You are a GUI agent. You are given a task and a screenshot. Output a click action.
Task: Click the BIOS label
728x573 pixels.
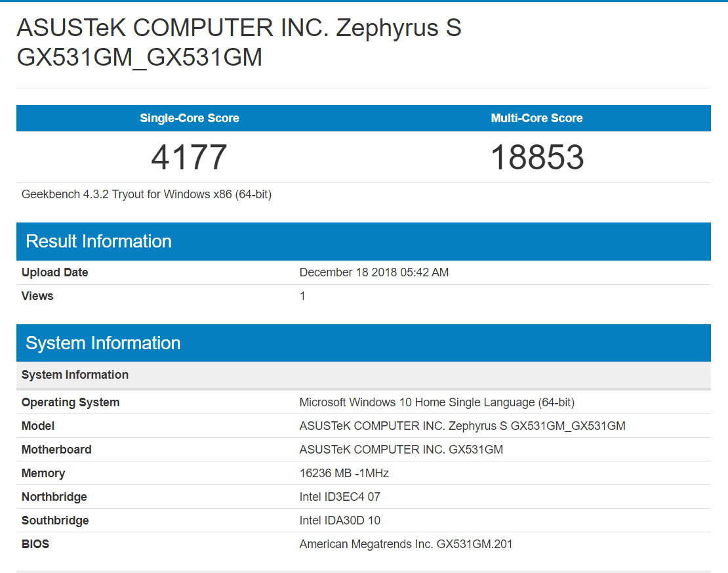(35, 544)
